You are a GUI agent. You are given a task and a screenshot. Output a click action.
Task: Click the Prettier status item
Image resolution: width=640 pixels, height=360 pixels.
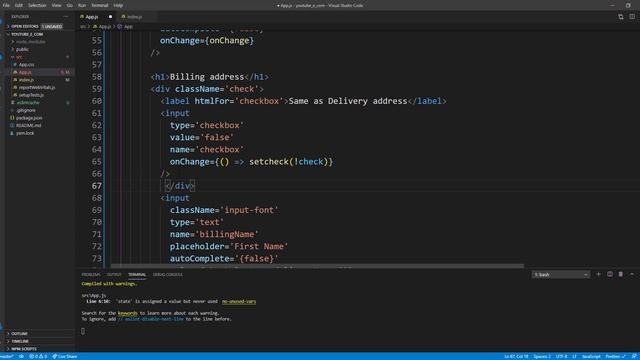(616, 356)
